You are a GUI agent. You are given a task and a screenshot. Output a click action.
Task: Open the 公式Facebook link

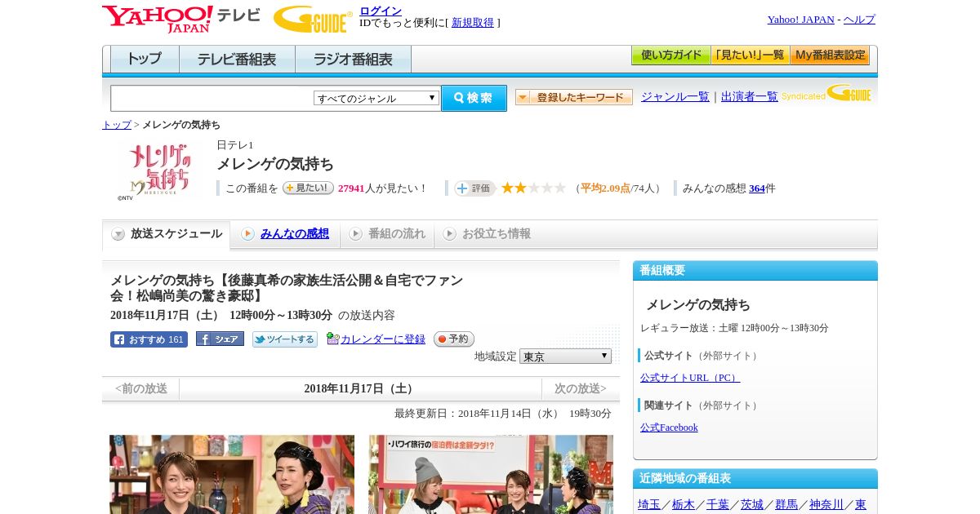tap(669, 428)
